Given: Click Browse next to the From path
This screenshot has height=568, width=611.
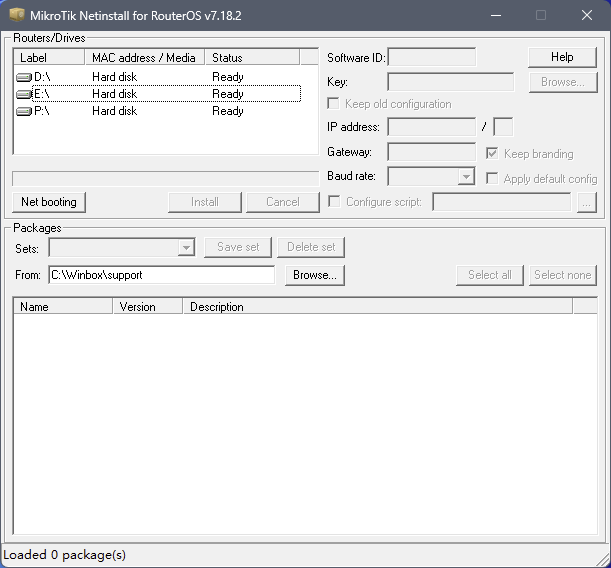Looking at the screenshot, I should coord(315,275).
